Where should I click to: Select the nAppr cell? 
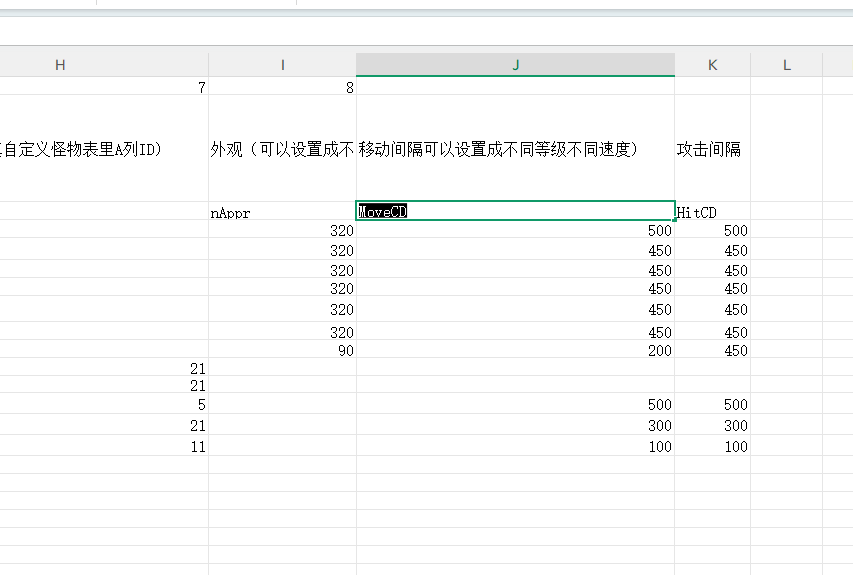[282, 212]
